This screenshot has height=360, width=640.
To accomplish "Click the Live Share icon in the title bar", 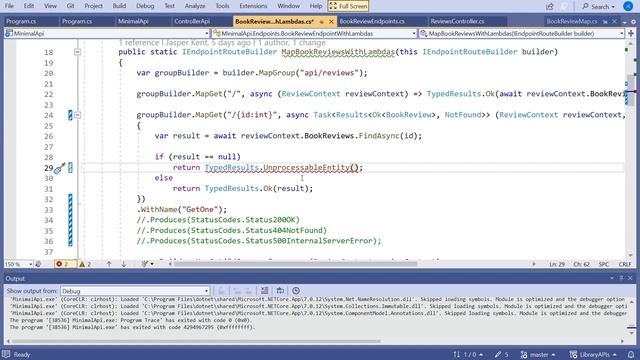I will (x=550, y=7).
